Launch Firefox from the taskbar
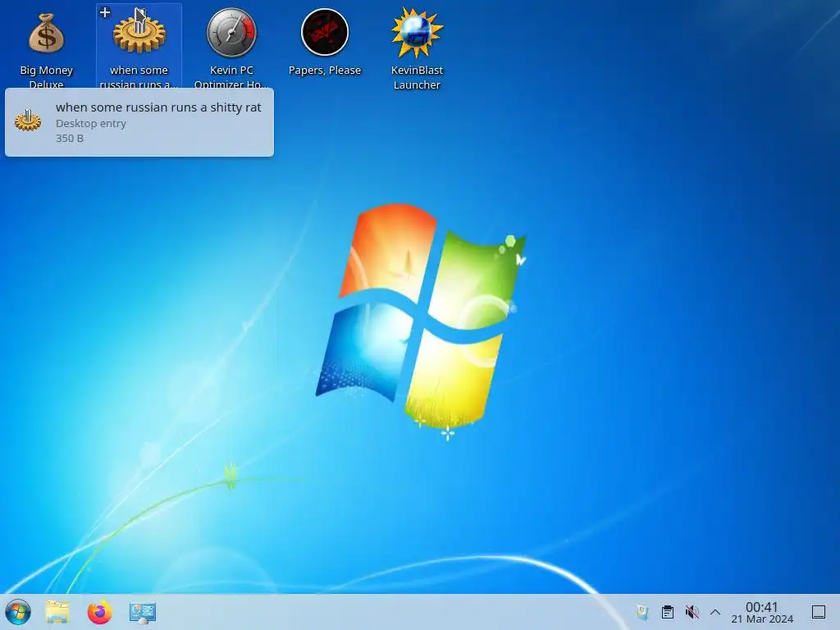Image resolution: width=840 pixels, height=630 pixels. coord(99,612)
